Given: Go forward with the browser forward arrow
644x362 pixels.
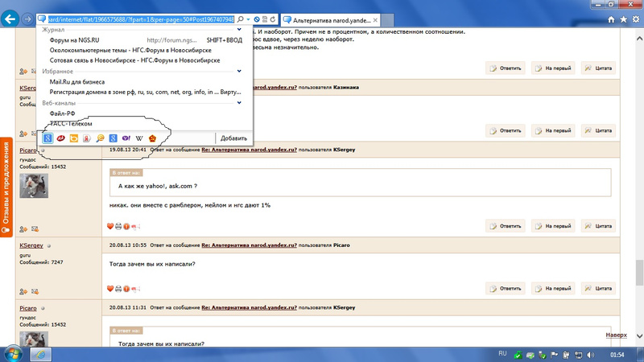Looking at the screenshot, I should (x=27, y=19).
